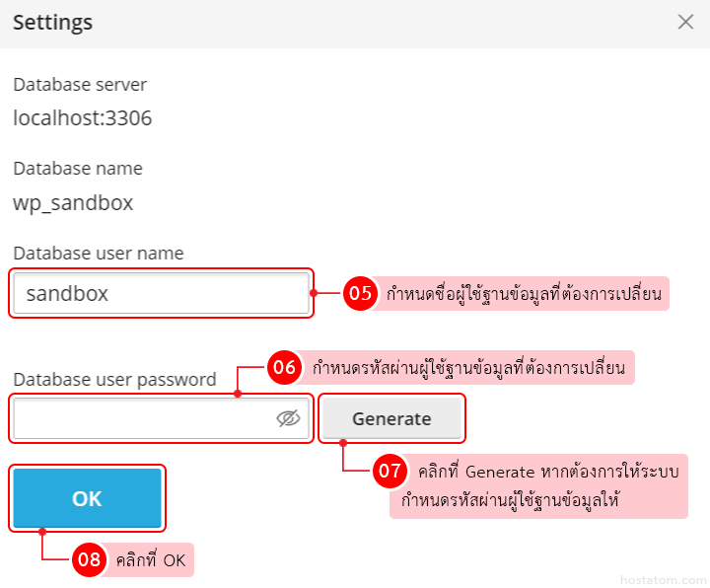Viewport: 710px width, 588px height.
Task: Click inside the Database user password field
Action: (143, 418)
